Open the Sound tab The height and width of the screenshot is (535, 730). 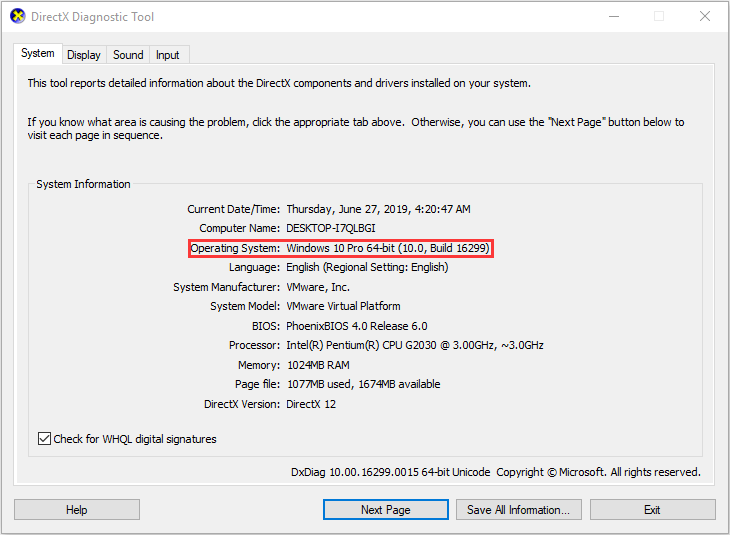128,55
